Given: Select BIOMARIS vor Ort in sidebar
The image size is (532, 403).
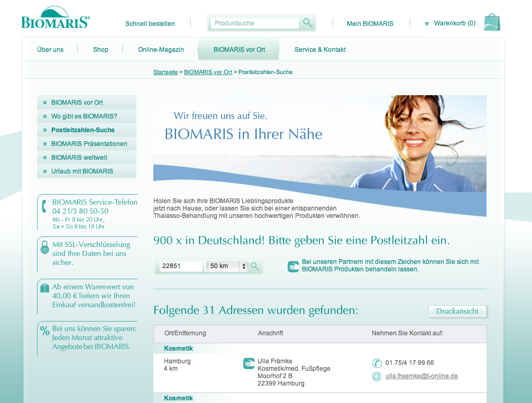Looking at the screenshot, I should click(87, 103).
